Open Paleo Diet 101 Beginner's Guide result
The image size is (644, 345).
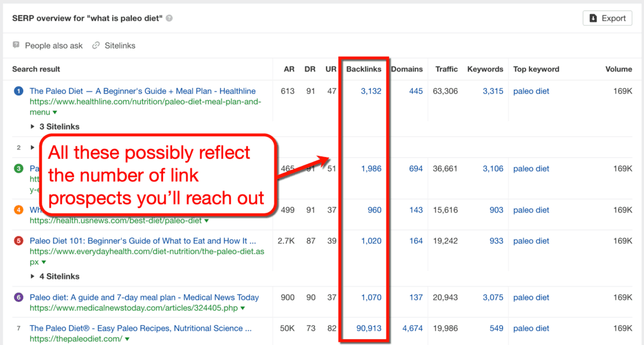pyautogui.click(x=142, y=241)
